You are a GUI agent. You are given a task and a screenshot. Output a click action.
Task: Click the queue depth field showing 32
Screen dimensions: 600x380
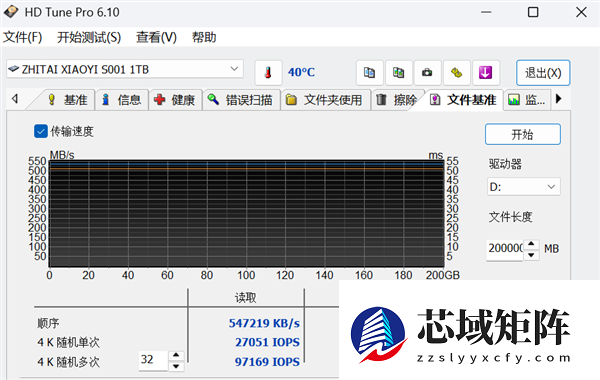153,360
